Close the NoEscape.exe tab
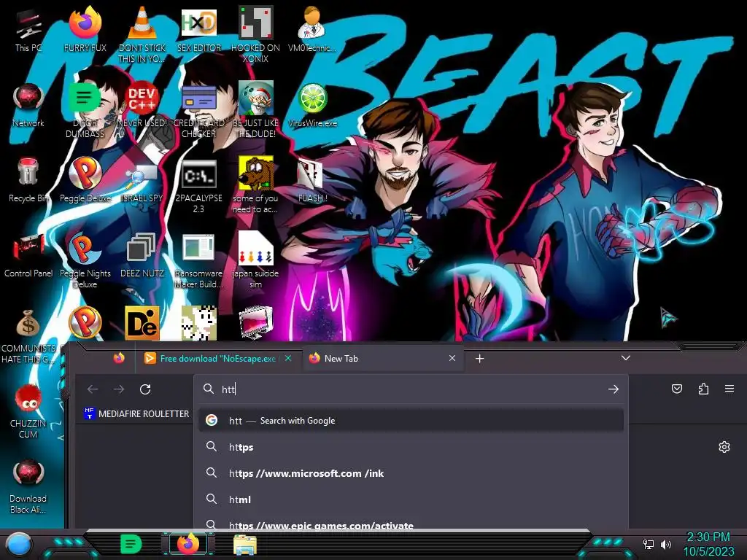Screen dimensions: 747x560 (x=288, y=358)
